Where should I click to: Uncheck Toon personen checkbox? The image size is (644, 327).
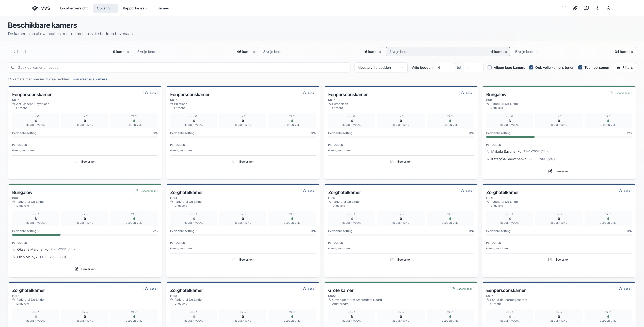point(580,68)
